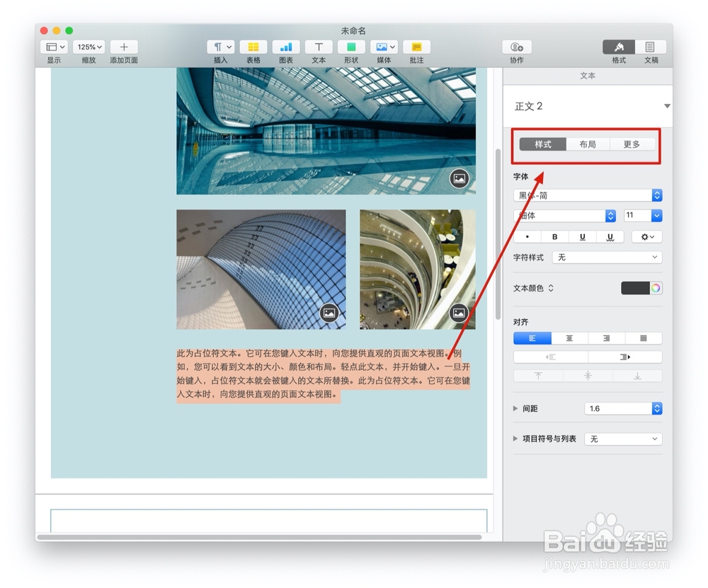The width and height of the screenshot is (708, 588).
Task: Toggle underline formatting for selected text
Action: click(583, 236)
